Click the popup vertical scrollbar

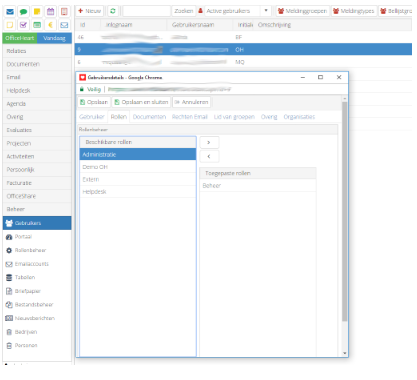345,211
